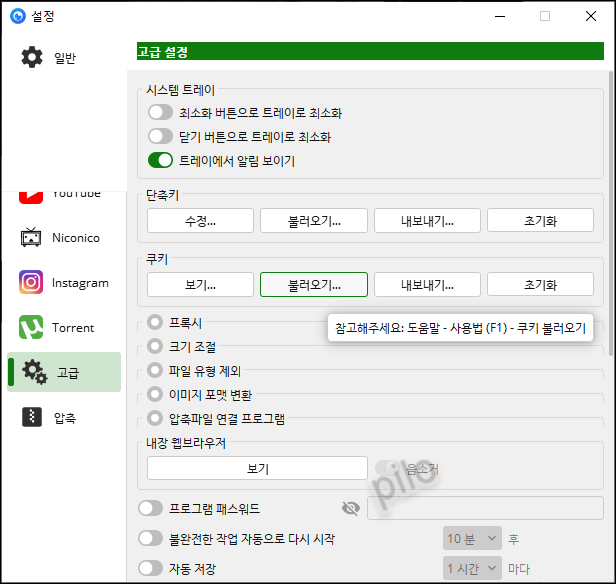Click 내보내기... in 쿠키 section
The height and width of the screenshot is (584, 616).
pos(427,285)
